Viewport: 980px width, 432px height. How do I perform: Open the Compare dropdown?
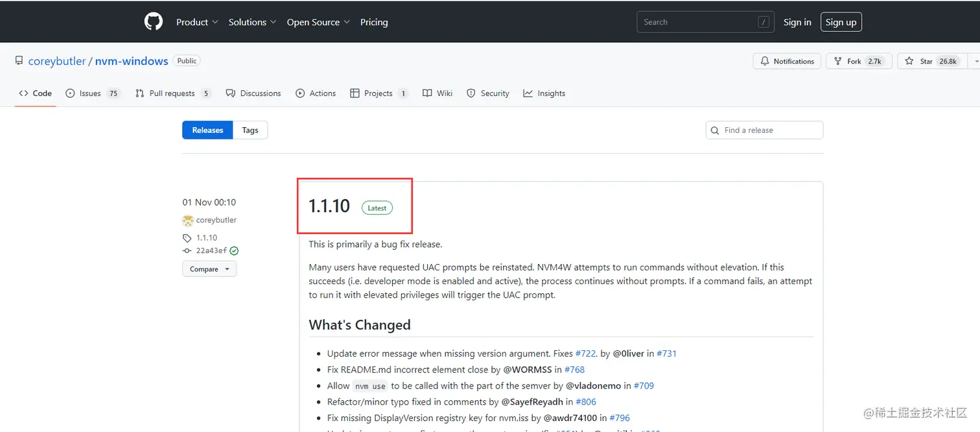coord(209,269)
